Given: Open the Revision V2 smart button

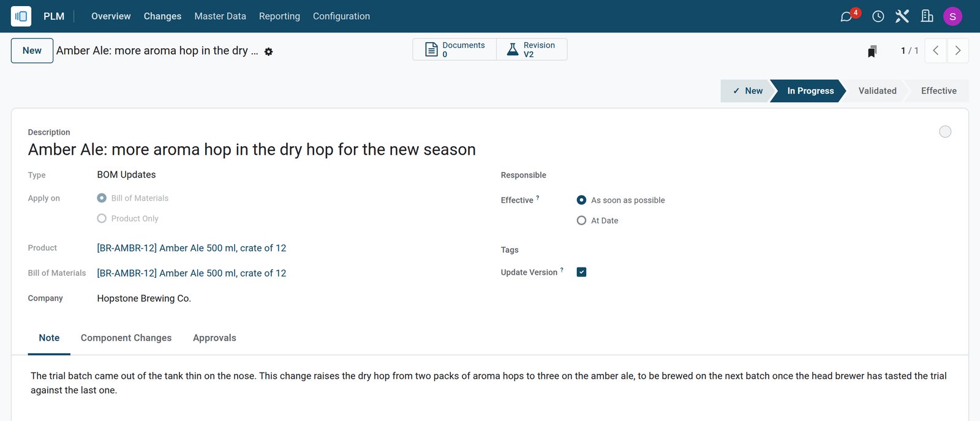Looking at the screenshot, I should pyautogui.click(x=532, y=50).
